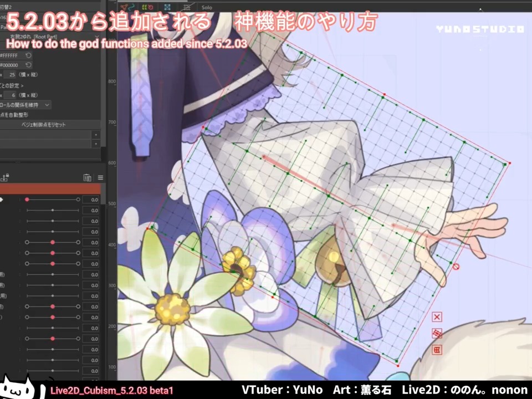Click the red grid 田 canvas icon
The image size is (532, 399).
tap(437, 350)
